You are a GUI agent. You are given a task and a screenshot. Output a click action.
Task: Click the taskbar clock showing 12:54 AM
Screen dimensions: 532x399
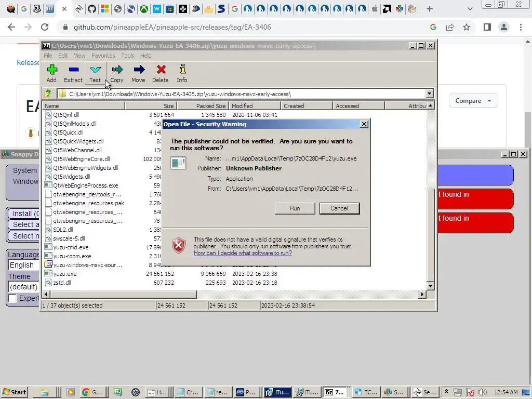(x=506, y=393)
